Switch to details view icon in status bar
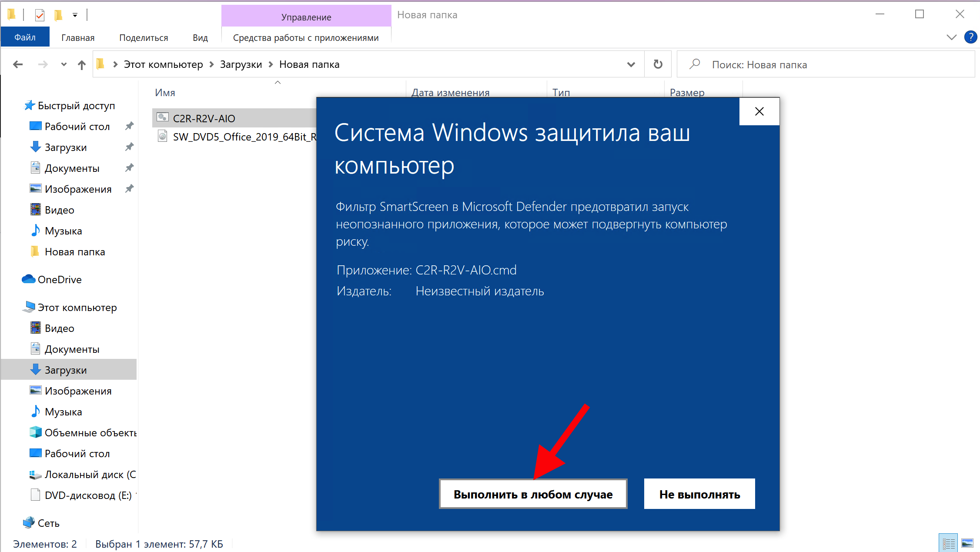This screenshot has height=552, width=980. (949, 543)
